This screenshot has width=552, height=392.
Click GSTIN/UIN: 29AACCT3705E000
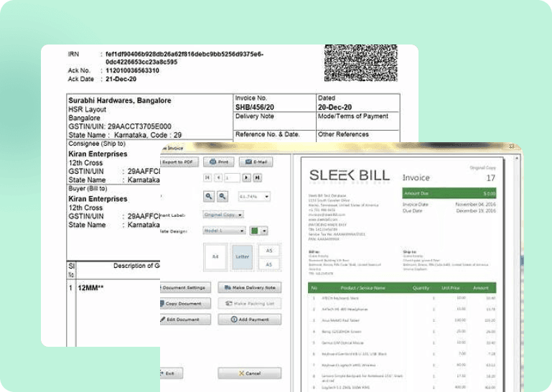pyautogui.click(x=120, y=126)
